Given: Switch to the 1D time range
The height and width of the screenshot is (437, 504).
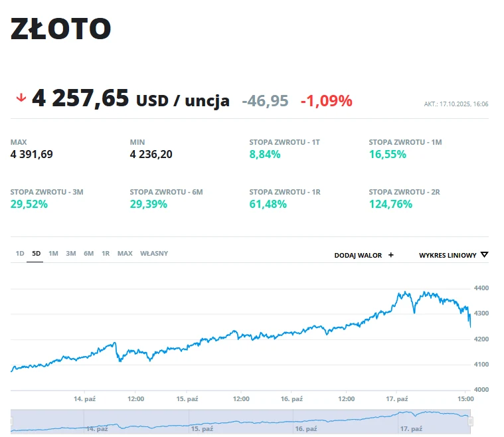Looking at the screenshot, I should [20, 253].
